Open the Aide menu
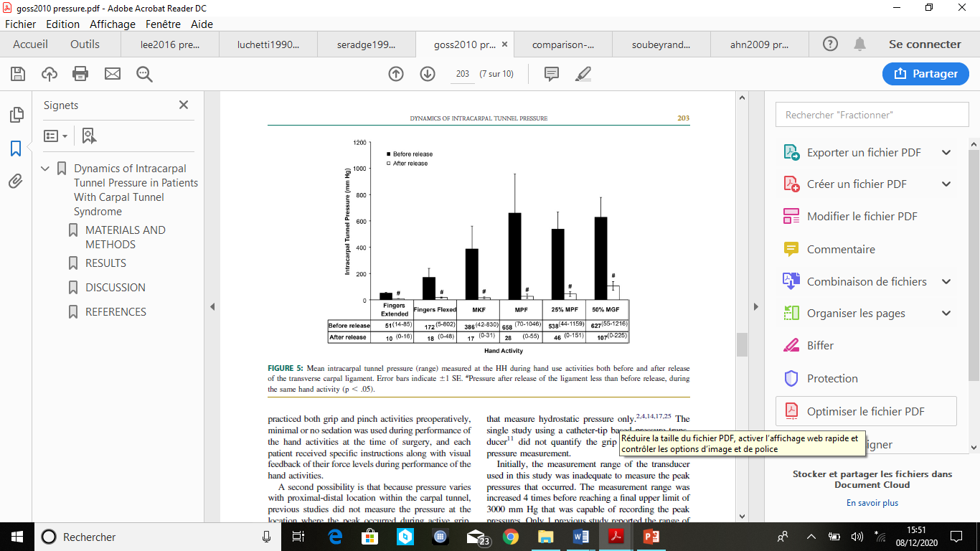 [x=202, y=24]
